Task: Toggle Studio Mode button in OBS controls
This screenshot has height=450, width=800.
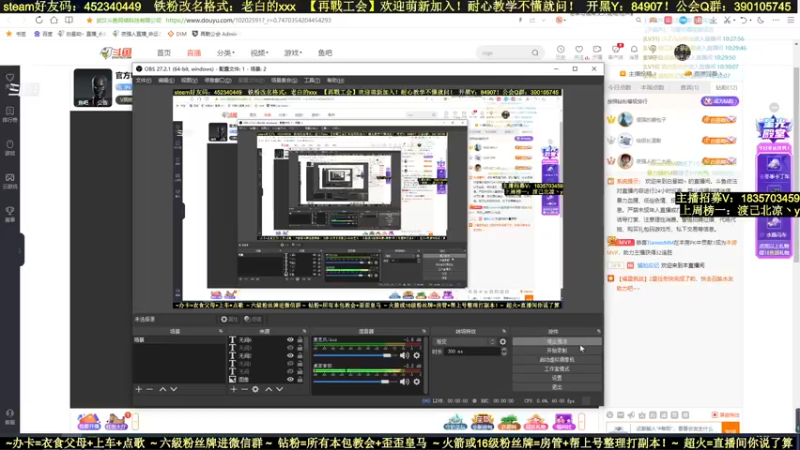Action: (x=557, y=369)
